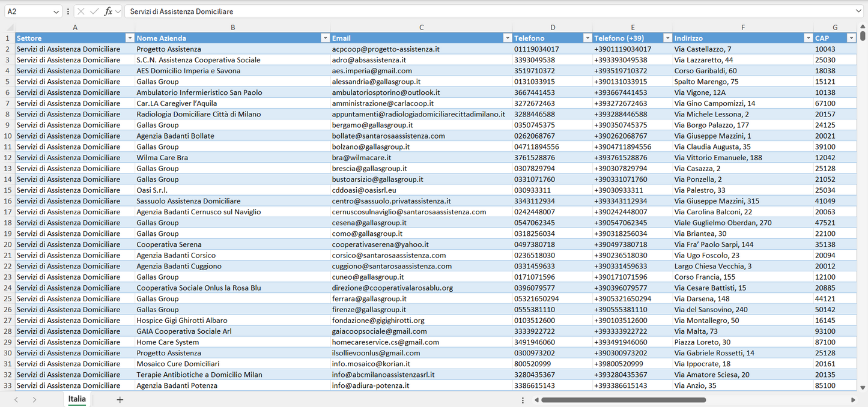Select column E header
This screenshot has width=868, height=407.
click(x=633, y=28)
